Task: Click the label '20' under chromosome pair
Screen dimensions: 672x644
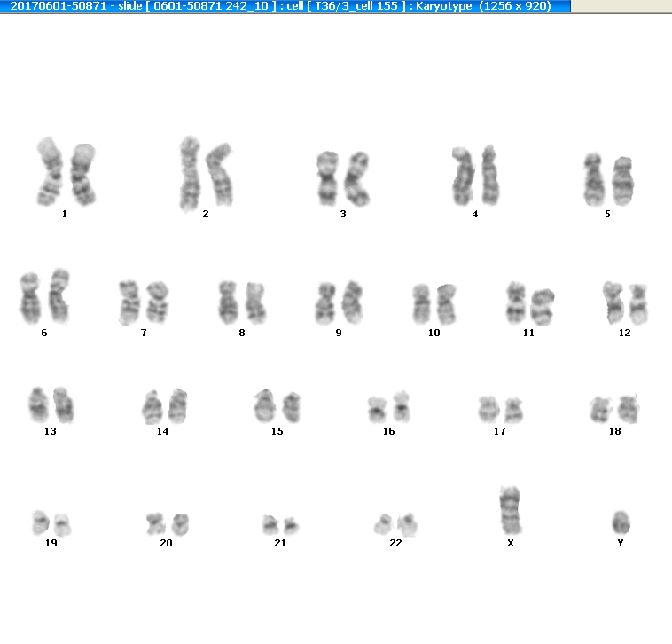Action: coord(167,543)
